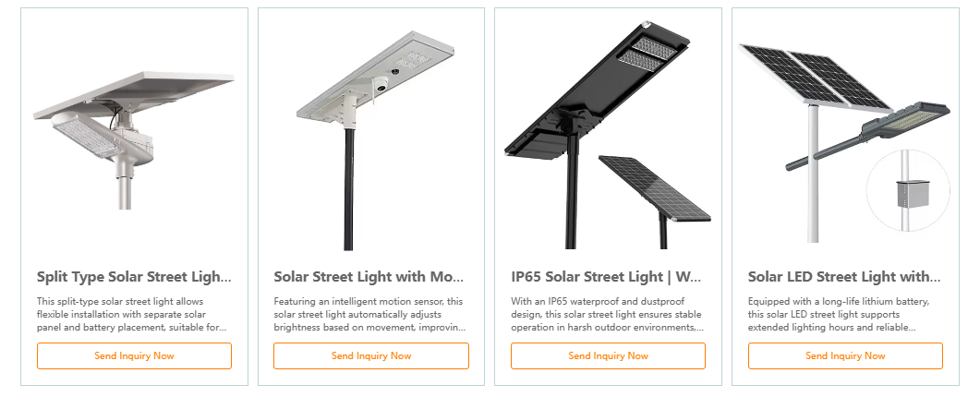
Task: Click the long-life lithium battery description
Action: point(844,314)
